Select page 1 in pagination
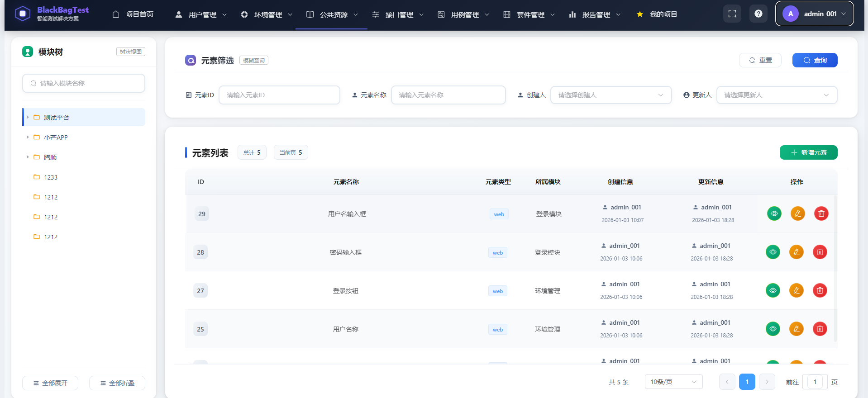Screen dimensions: 868x398 click(747, 382)
